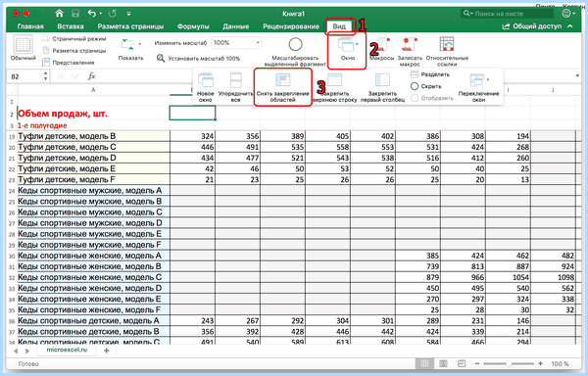Switch to Страничный режим view
Image resolution: width=588 pixels, height=376 pixels.
click(x=74, y=38)
